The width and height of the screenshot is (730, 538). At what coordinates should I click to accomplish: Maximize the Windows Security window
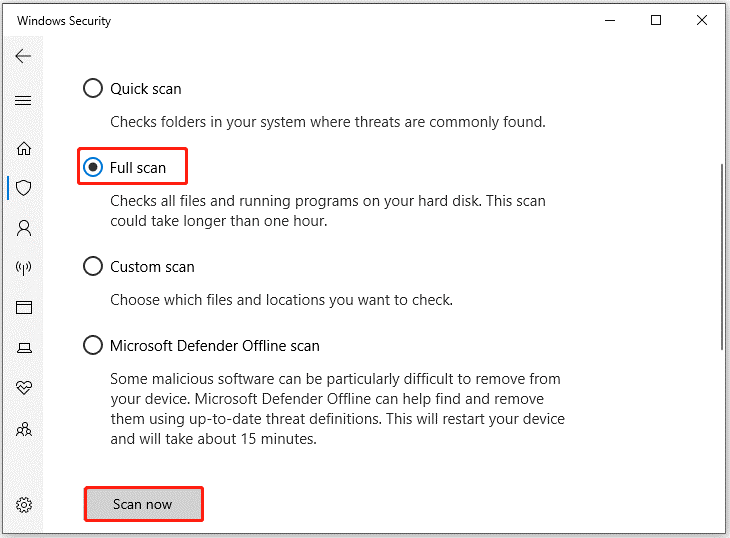coord(656,20)
